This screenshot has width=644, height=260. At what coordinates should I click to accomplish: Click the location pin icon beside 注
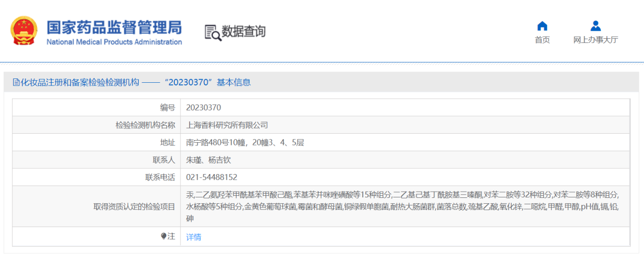tap(164, 237)
